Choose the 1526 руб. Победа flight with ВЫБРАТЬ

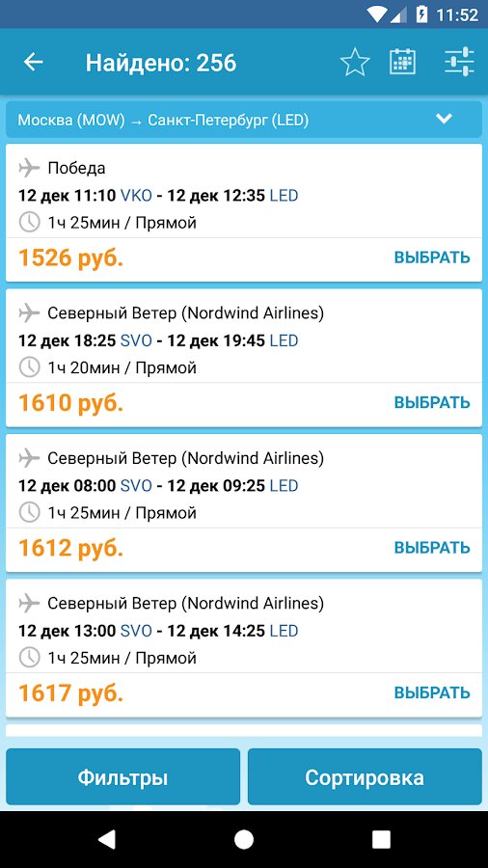(x=432, y=258)
